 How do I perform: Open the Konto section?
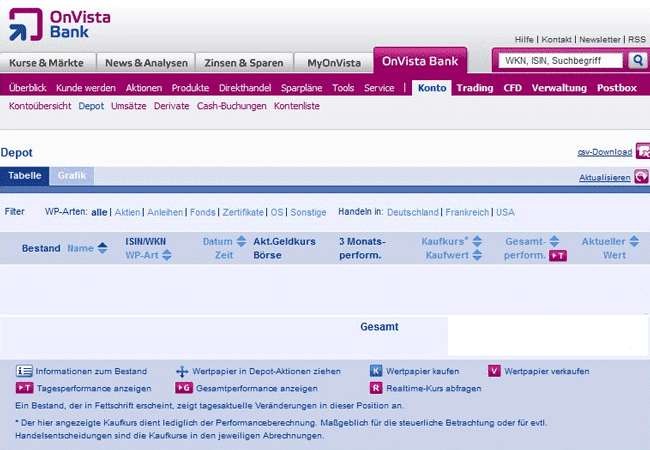pyautogui.click(x=432, y=88)
